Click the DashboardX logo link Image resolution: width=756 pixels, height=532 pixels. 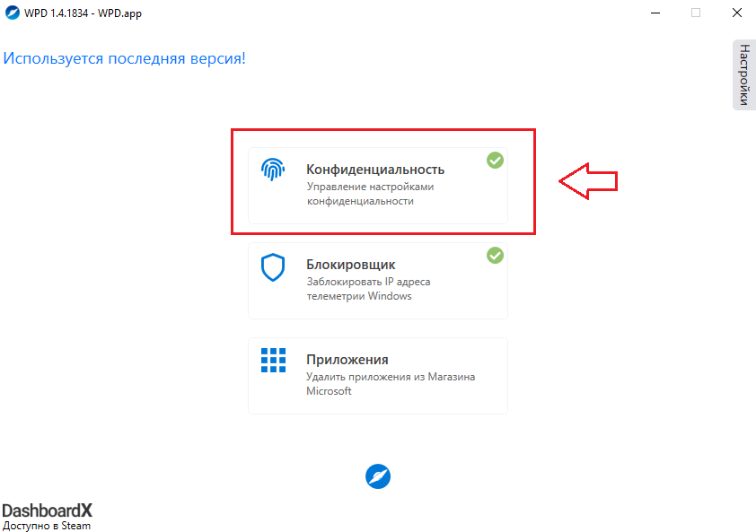click(47, 510)
